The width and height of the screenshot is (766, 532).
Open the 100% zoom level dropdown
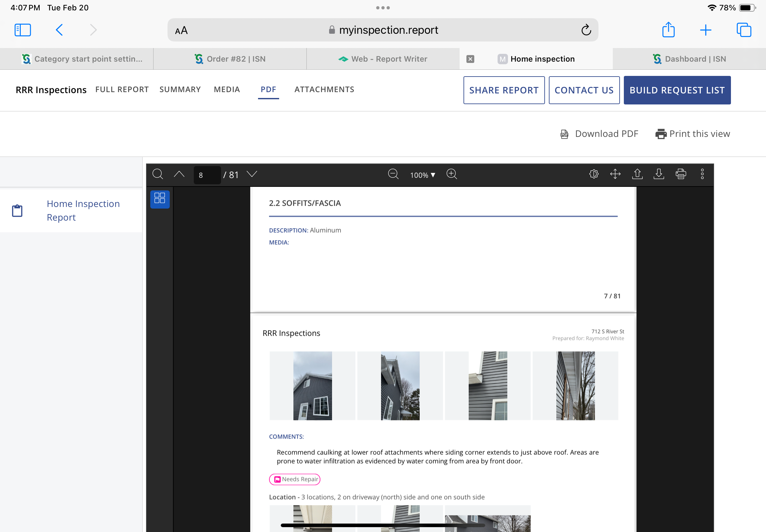point(423,175)
